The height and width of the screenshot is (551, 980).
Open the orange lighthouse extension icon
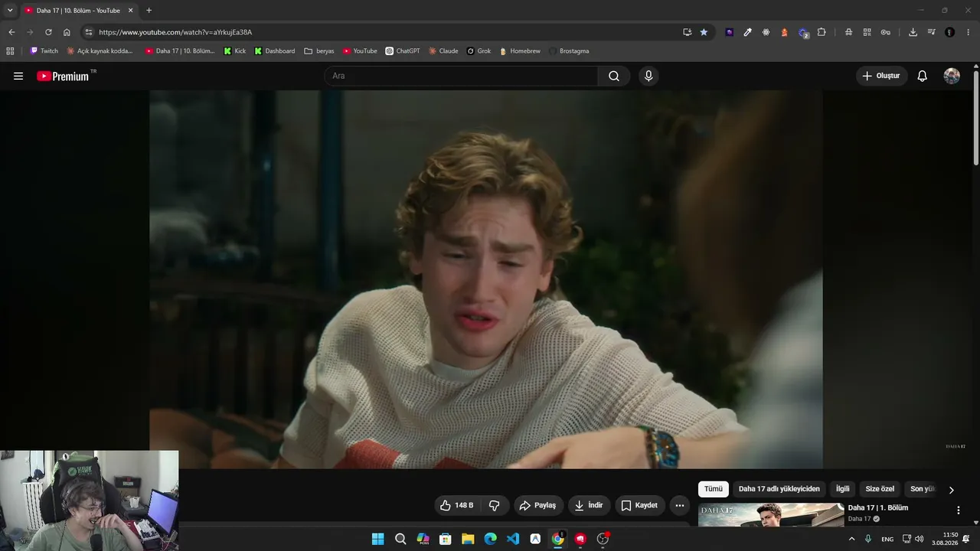click(x=784, y=32)
